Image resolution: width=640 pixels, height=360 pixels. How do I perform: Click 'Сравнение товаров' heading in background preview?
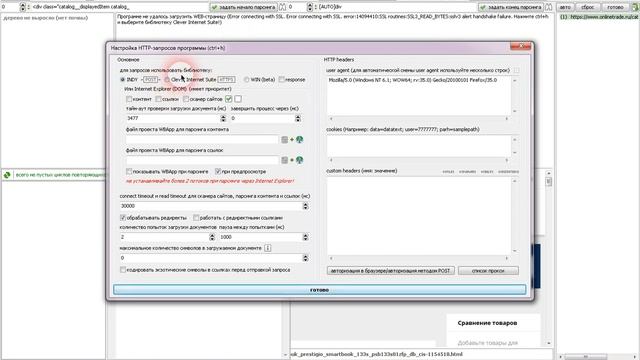point(487,323)
